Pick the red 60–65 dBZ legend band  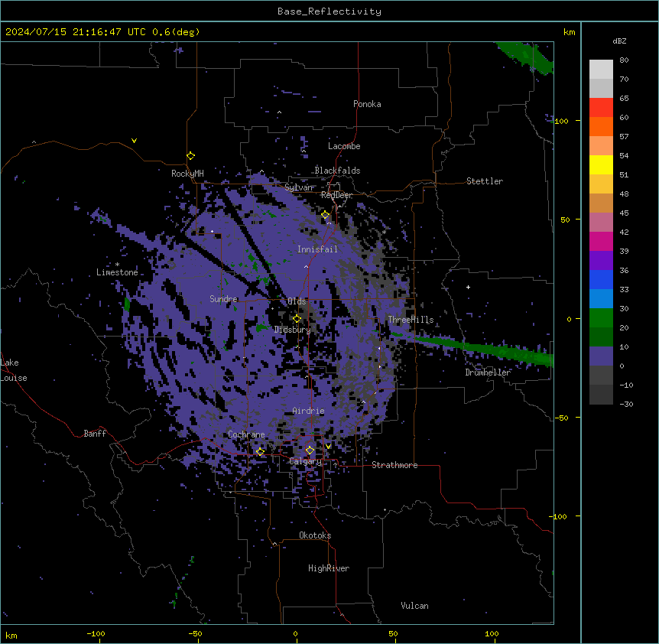click(601, 108)
